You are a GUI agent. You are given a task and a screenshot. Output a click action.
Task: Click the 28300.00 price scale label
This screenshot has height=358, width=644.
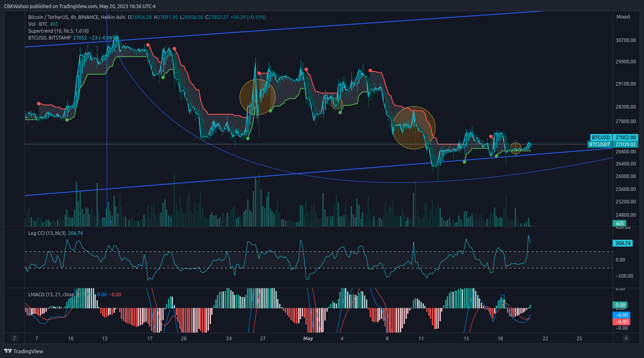click(625, 107)
